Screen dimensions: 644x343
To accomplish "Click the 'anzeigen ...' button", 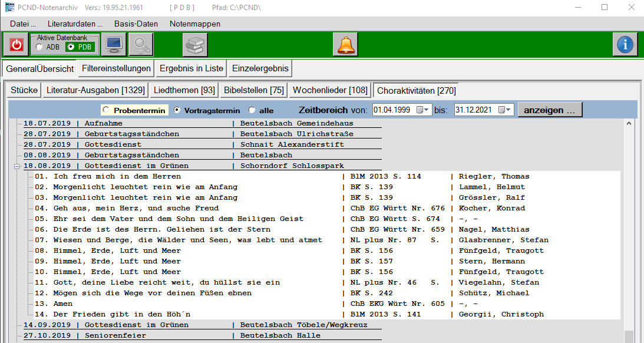I will (550, 110).
